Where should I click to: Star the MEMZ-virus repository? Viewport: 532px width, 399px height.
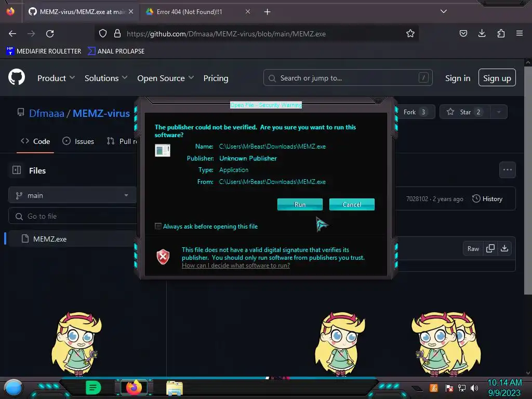(465, 112)
